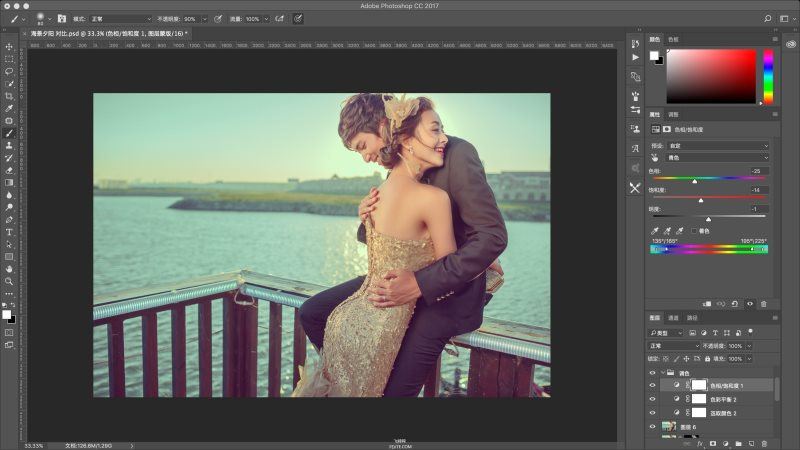Delete layer trash icon in Layers panel

[764, 444]
